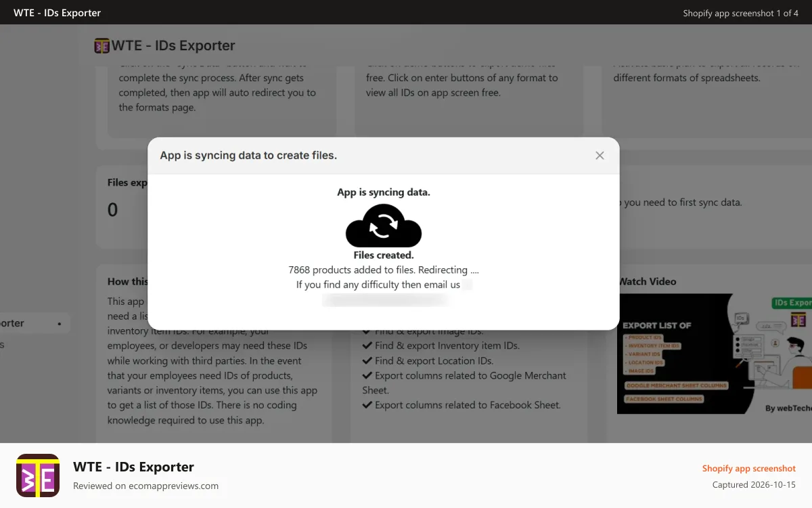Click 'Find & export Inventory item IDs.' line
Image resolution: width=812 pixels, height=508 pixels.
point(447,345)
